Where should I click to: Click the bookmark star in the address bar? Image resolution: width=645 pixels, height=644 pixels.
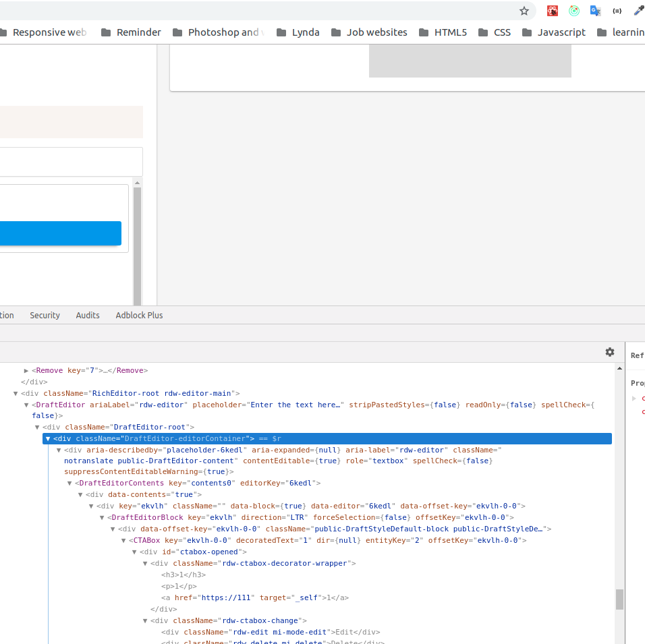524,11
